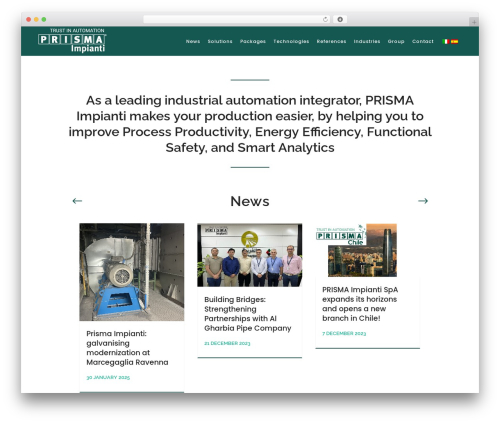Click the 21 December 2023 date
The image size is (500, 423).
point(227,343)
